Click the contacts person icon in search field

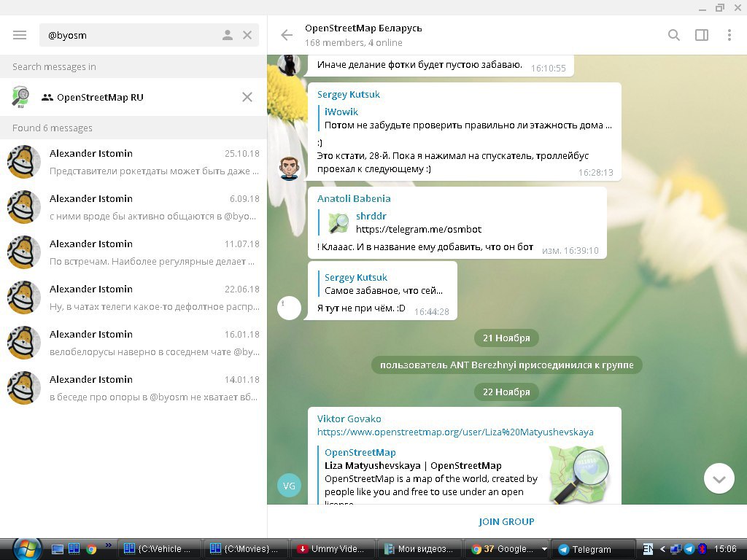228,35
